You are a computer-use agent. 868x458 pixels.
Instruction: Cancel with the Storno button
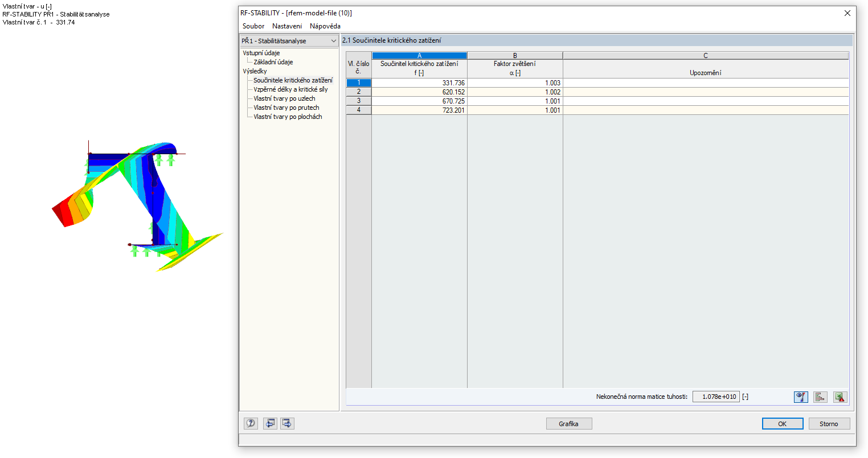point(829,424)
